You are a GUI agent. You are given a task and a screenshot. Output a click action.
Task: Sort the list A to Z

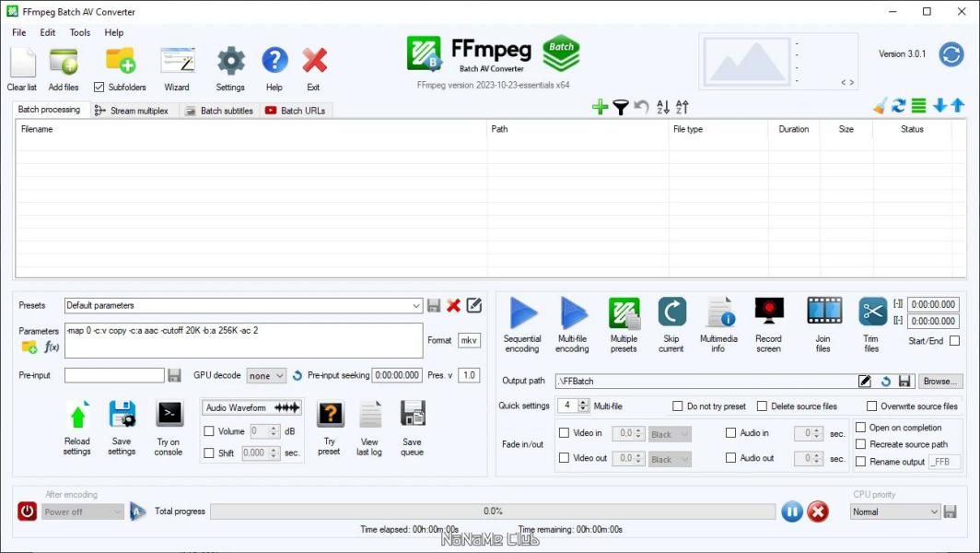(663, 108)
